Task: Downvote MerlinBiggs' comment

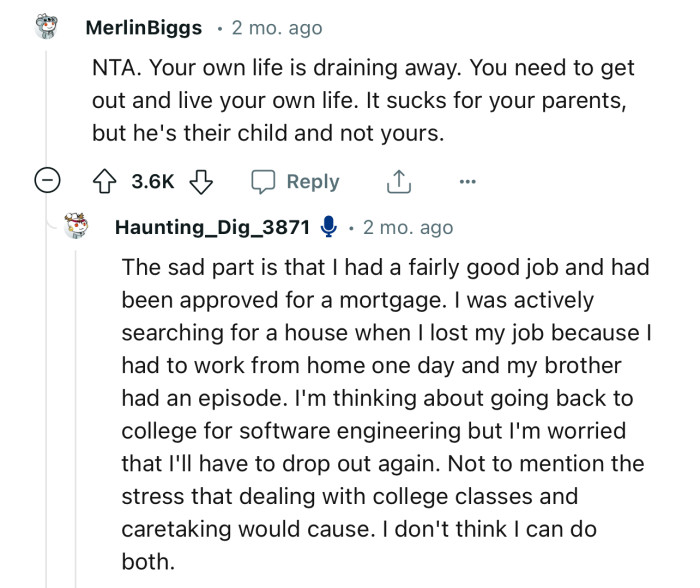Action: coord(201,181)
